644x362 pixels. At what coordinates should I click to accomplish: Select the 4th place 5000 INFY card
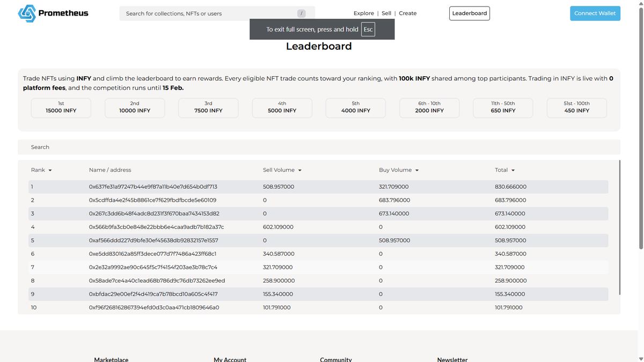pyautogui.click(x=282, y=108)
